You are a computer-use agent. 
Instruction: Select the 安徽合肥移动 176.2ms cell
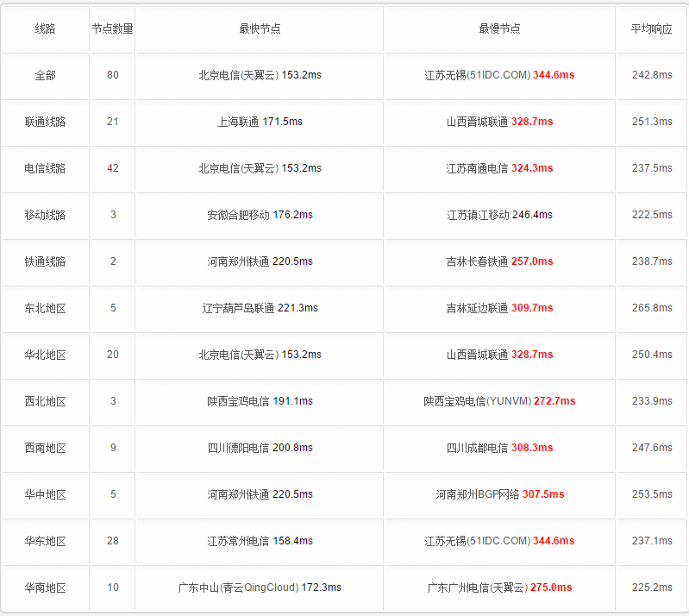pyautogui.click(x=260, y=215)
